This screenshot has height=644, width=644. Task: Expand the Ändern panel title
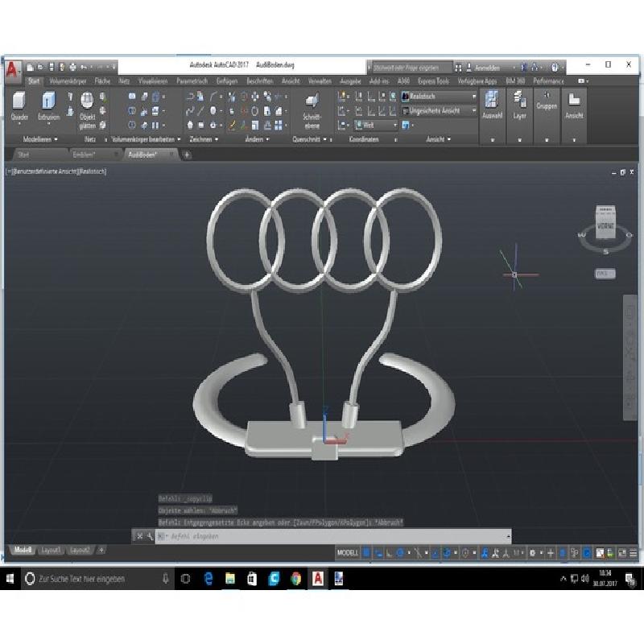pos(257,139)
